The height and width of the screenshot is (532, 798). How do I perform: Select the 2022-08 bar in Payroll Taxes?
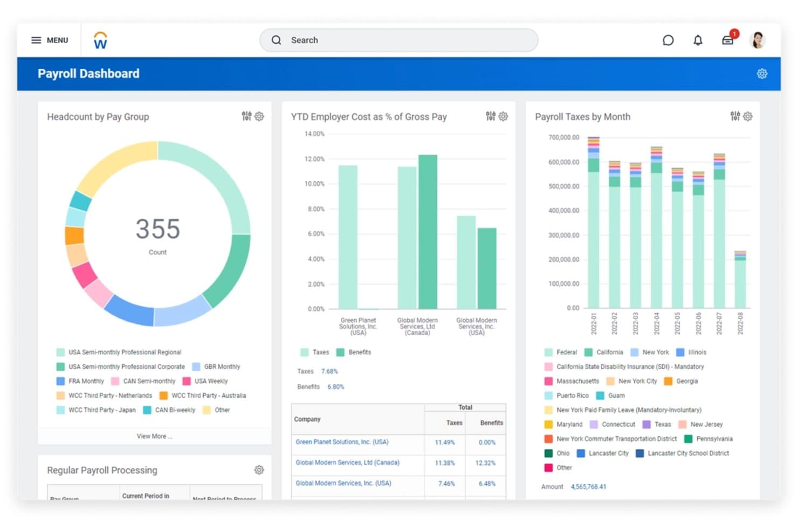[x=740, y=280]
